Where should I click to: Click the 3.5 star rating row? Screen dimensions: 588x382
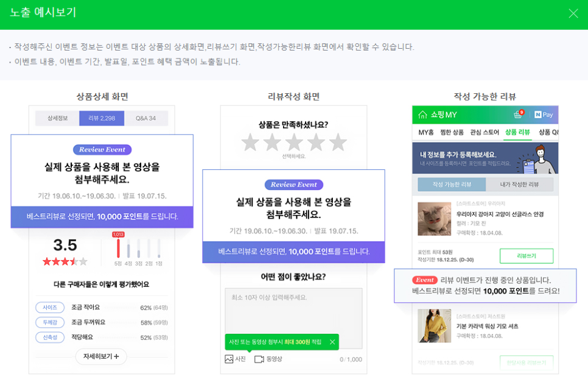point(65,261)
